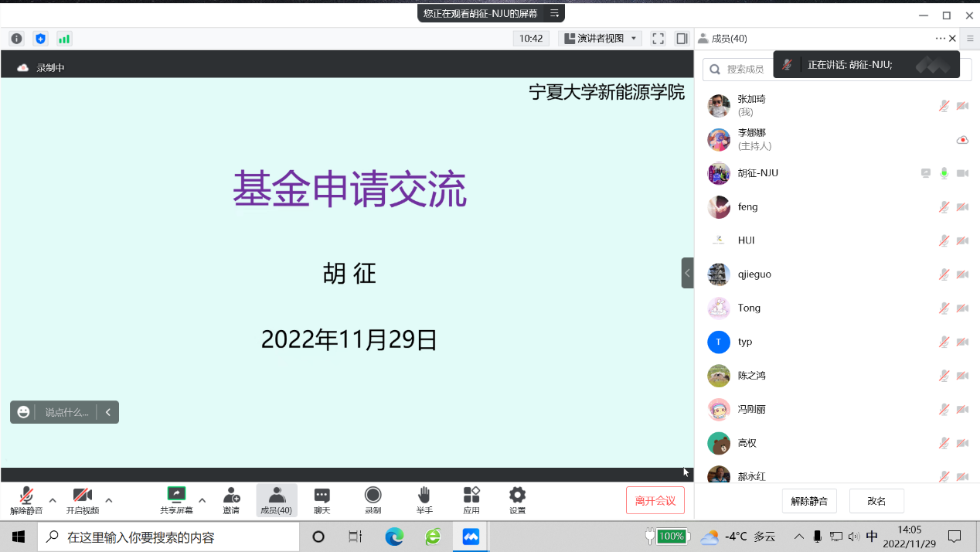Expand the 演讲者视图 view dropdown
The width and height of the screenshot is (980, 552).
click(x=601, y=39)
